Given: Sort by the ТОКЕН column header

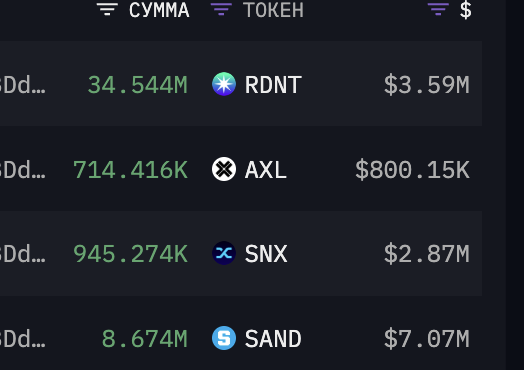Looking at the screenshot, I should click(x=273, y=10).
